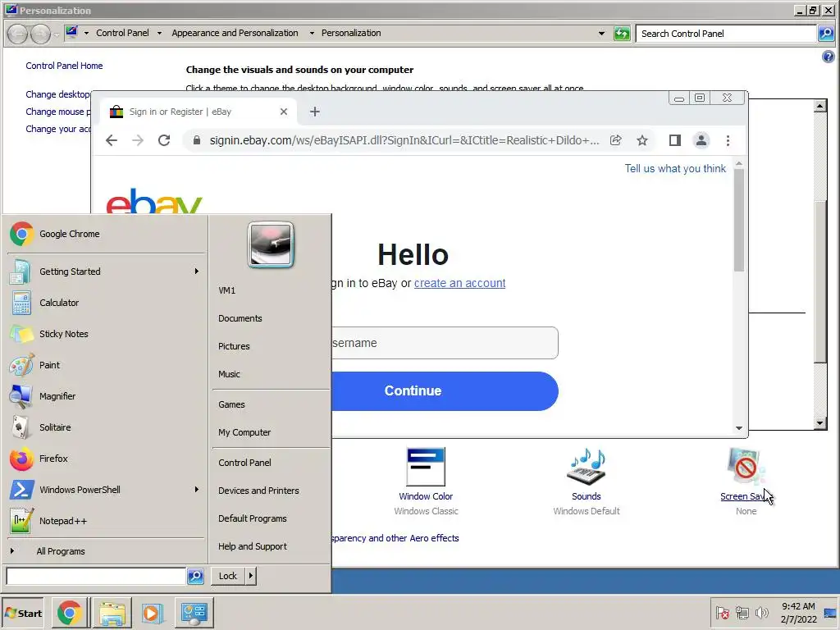Click the Chrome page vertical scrollbar thumb
Screen dimensions: 840x630
(739, 220)
